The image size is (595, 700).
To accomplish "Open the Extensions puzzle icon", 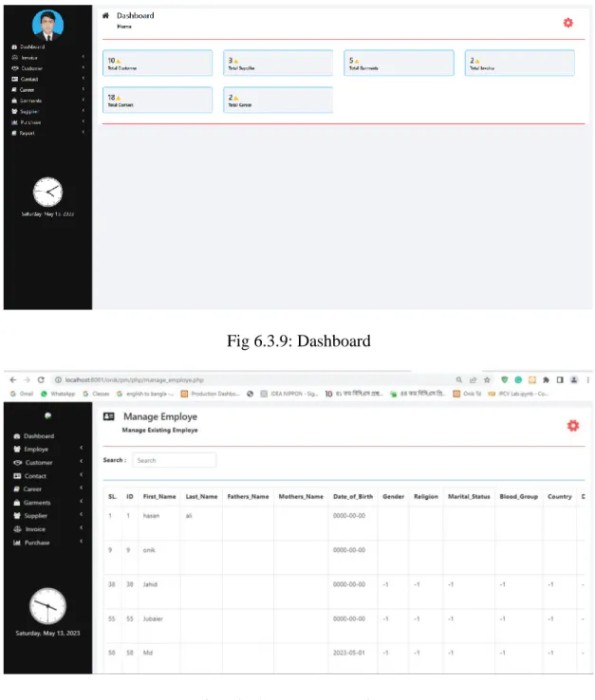I will 546,380.
